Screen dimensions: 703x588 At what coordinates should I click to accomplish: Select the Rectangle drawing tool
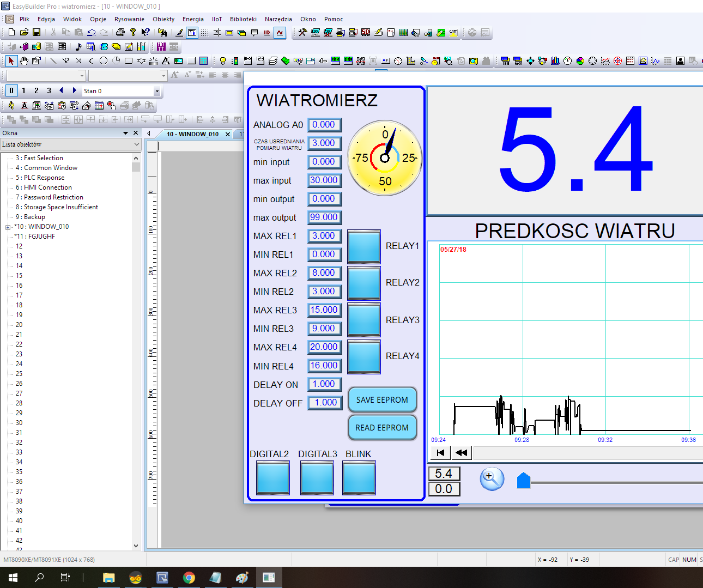point(129,60)
